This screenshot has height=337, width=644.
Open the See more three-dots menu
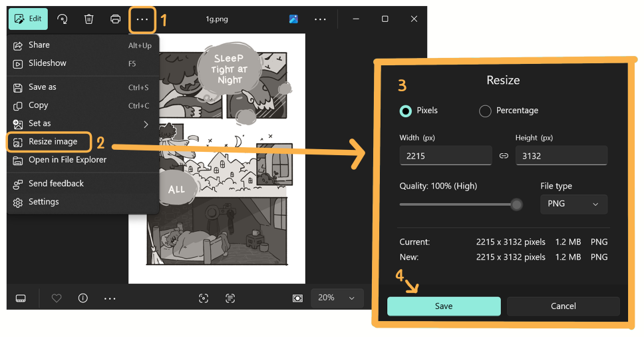142,19
